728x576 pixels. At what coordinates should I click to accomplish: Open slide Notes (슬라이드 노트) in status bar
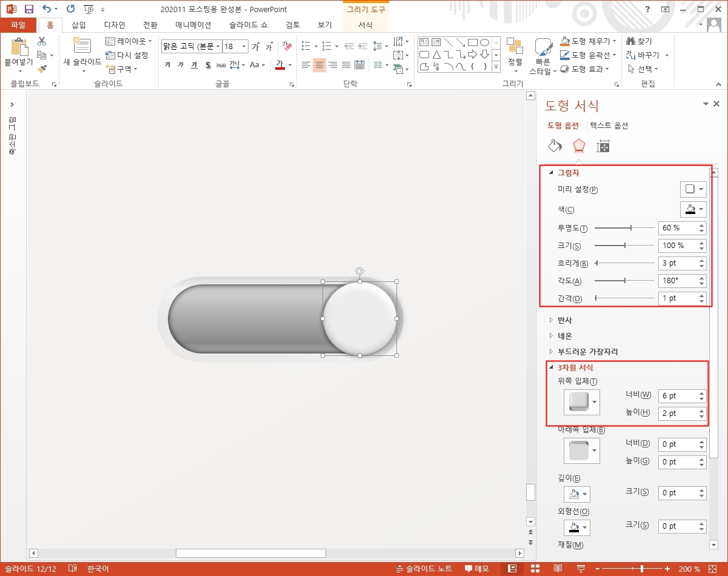point(424,569)
